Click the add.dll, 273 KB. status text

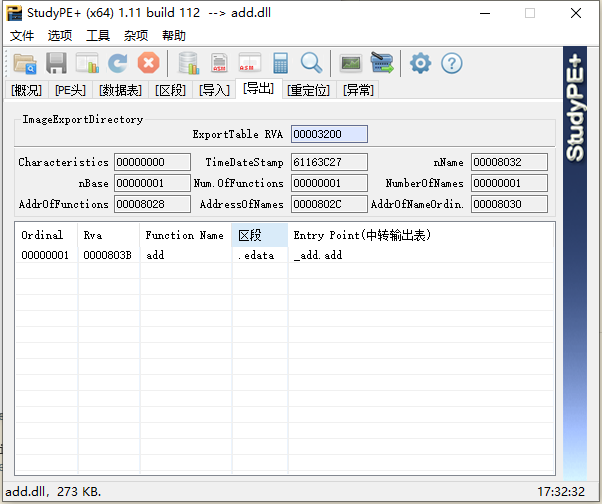pyautogui.click(x=53, y=491)
